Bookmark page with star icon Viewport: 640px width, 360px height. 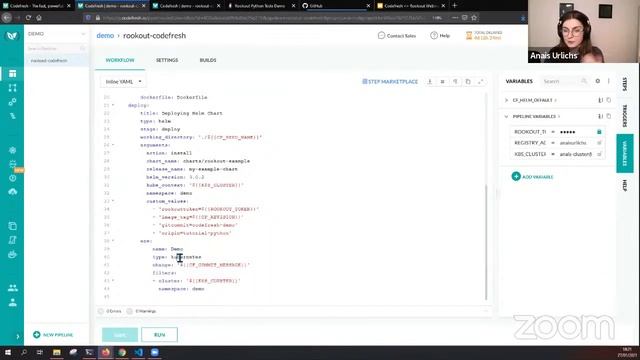coord(474,18)
